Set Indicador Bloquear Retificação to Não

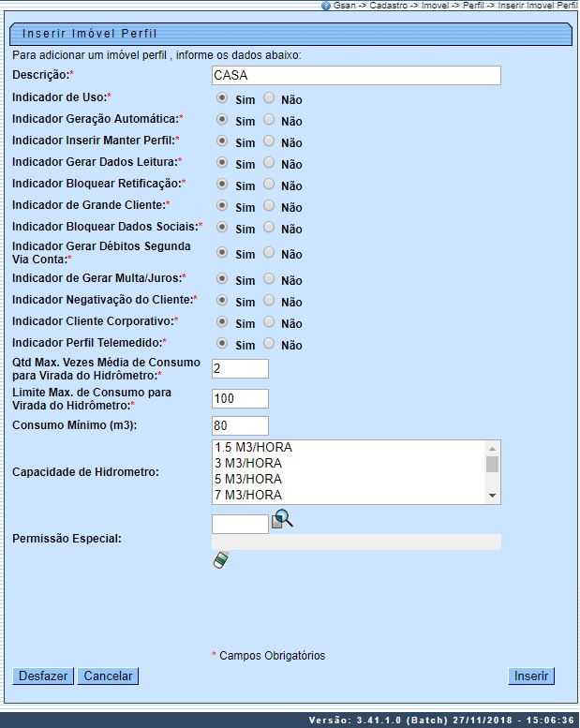269,184
